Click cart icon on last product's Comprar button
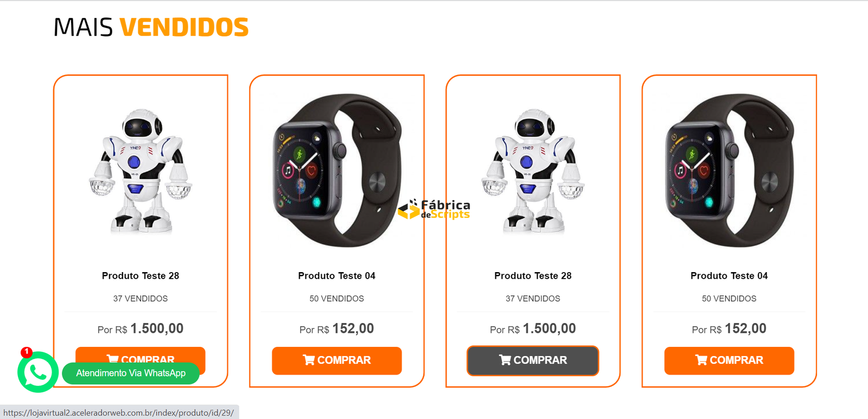This screenshot has height=419, width=868. click(701, 360)
